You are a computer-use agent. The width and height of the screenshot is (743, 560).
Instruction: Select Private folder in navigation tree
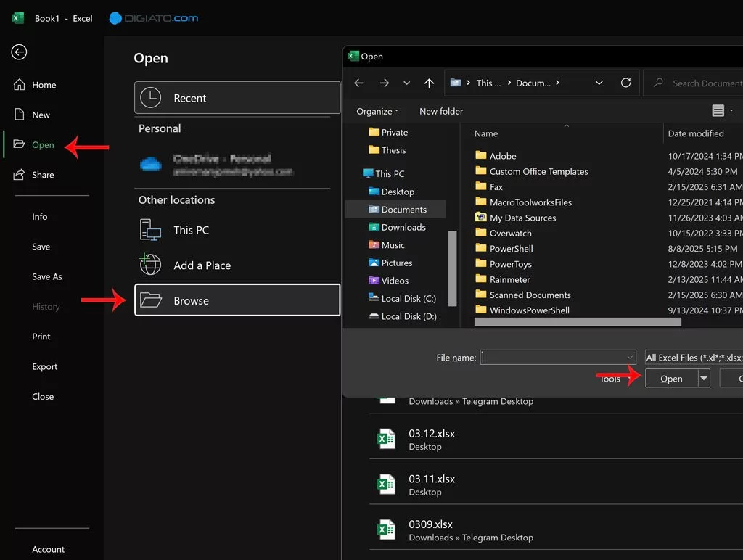388,132
